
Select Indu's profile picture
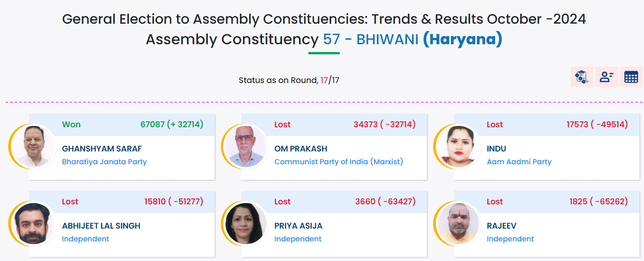click(458, 147)
